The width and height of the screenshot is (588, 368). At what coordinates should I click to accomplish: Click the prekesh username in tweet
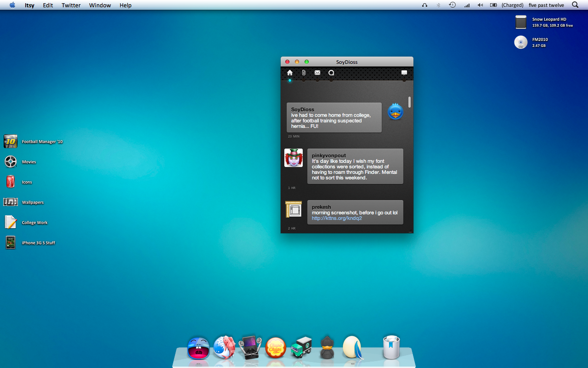pyautogui.click(x=322, y=207)
